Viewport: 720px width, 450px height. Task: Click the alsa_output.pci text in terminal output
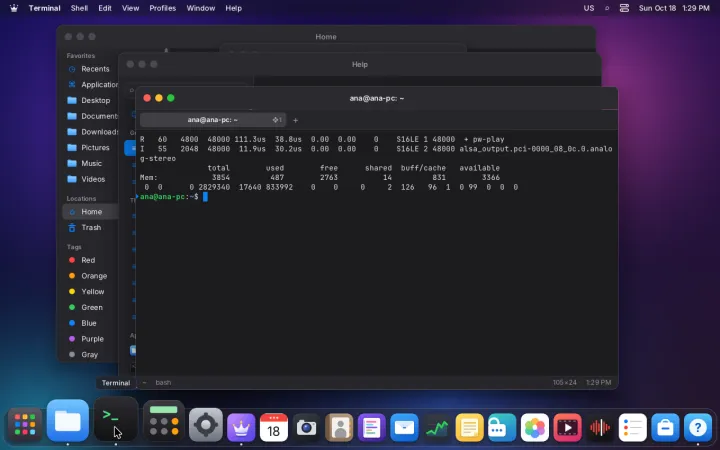535,149
